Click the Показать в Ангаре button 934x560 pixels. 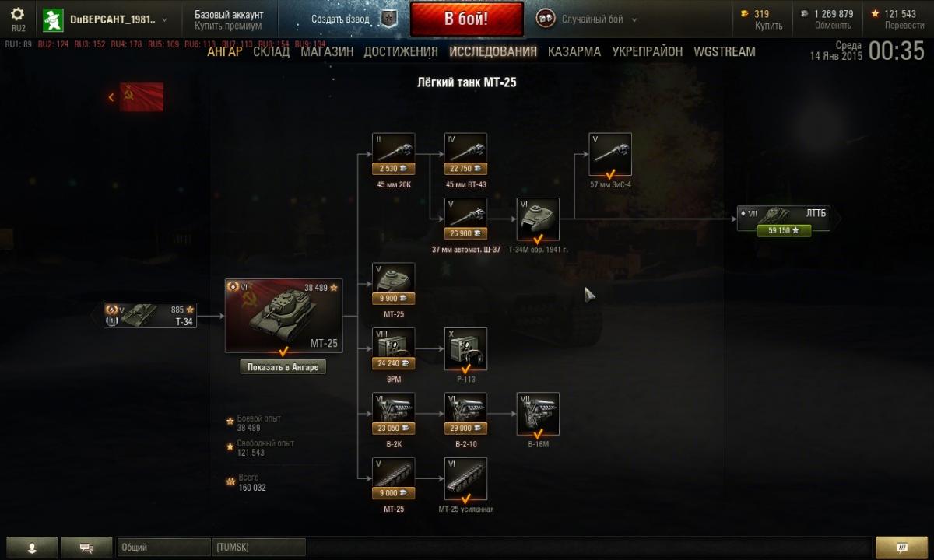coord(283,367)
